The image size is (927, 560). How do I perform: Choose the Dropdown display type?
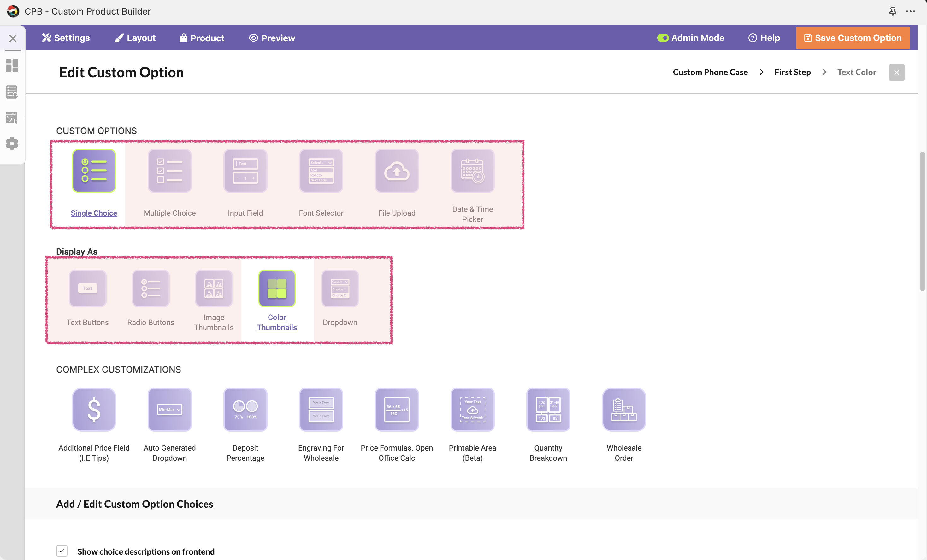click(x=340, y=289)
